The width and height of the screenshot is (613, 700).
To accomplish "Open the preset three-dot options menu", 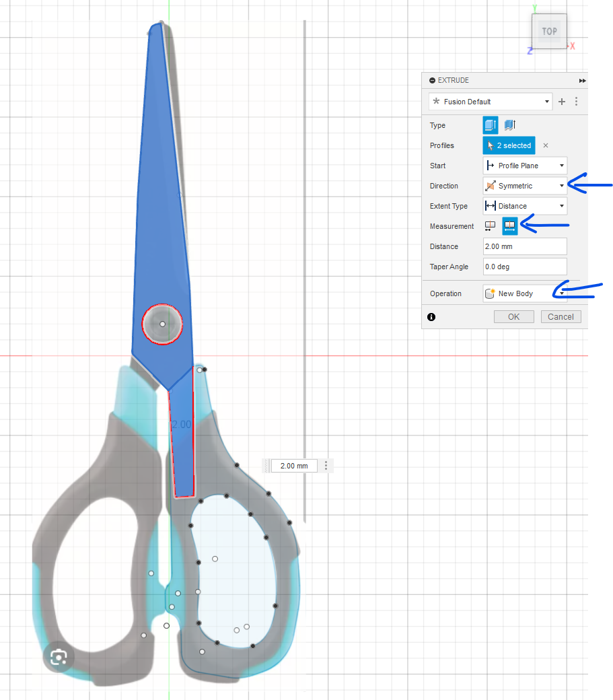I will pos(577,102).
